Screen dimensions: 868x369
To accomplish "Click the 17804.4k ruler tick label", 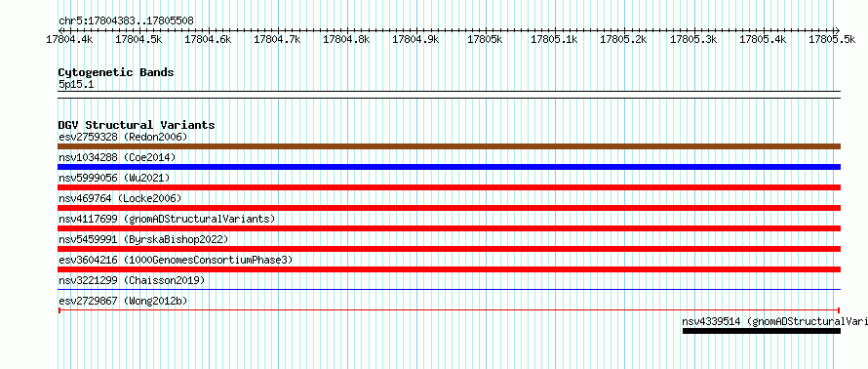I will [x=70, y=39].
